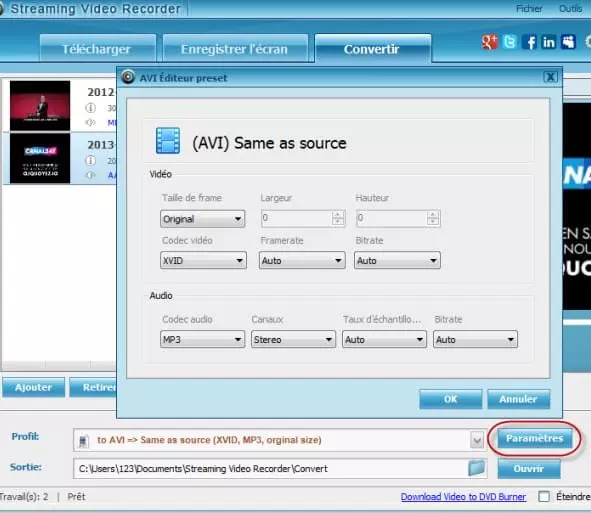The width and height of the screenshot is (591, 513).
Task: Click the audio speaker icon of the 2013 video
Action: [x=90, y=175]
